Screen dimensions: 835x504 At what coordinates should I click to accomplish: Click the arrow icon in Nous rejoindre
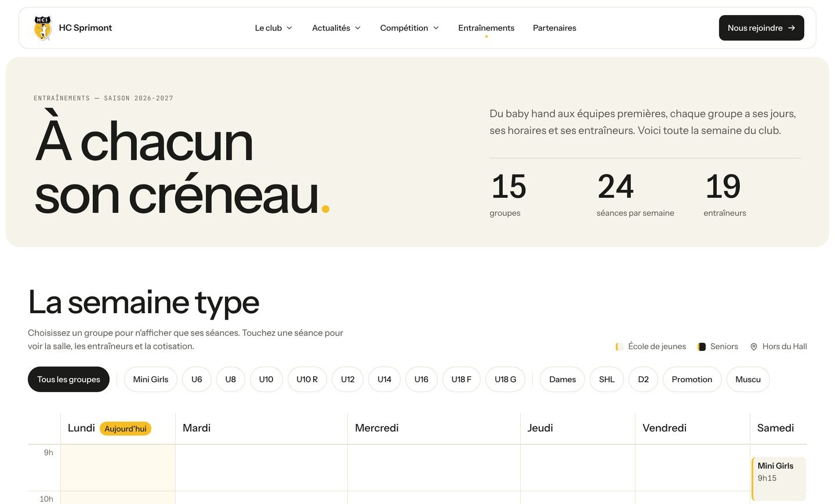(792, 28)
